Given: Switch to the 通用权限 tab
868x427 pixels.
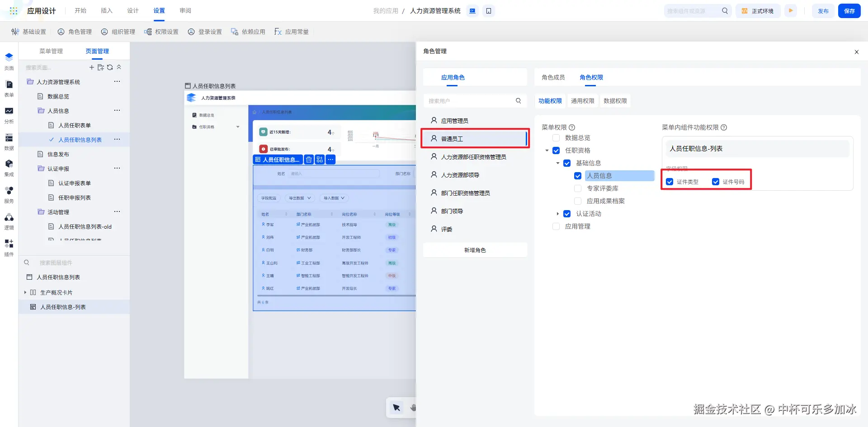Looking at the screenshot, I should (x=583, y=101).
